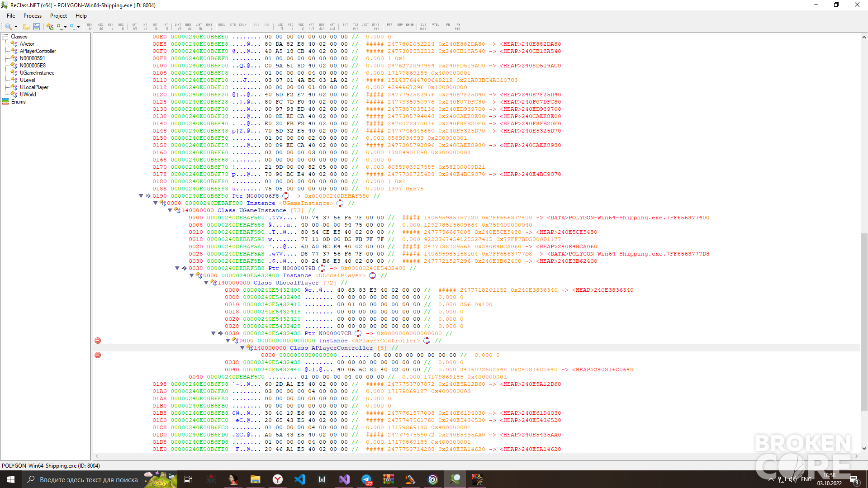
Task: Select the Int 64 node type
Action: (135, 27)
